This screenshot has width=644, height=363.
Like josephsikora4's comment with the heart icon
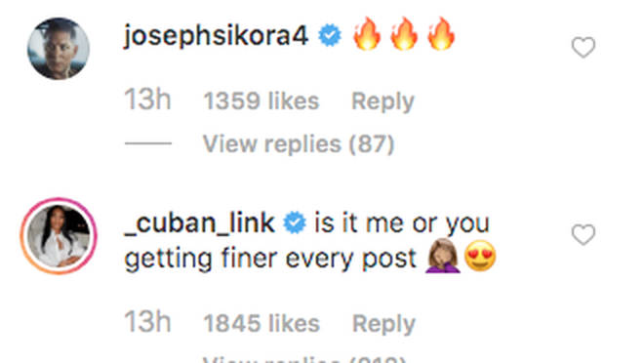[x=584, y=47]
